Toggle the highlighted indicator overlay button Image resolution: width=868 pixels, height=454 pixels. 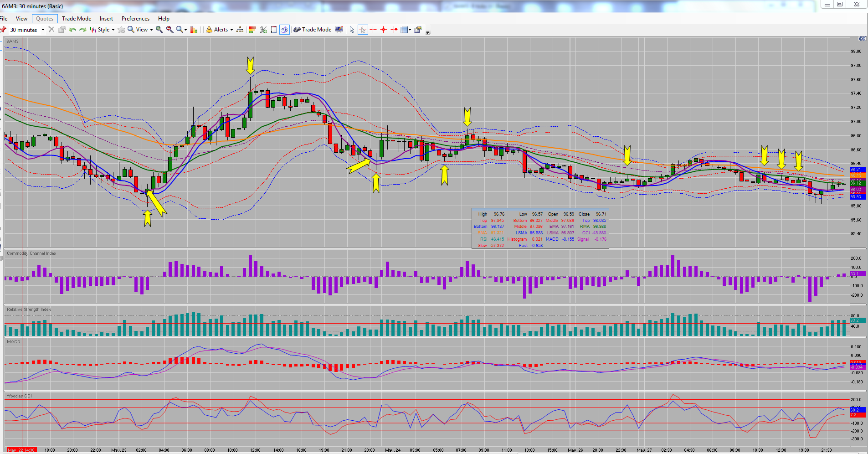[x=284, y=30]
